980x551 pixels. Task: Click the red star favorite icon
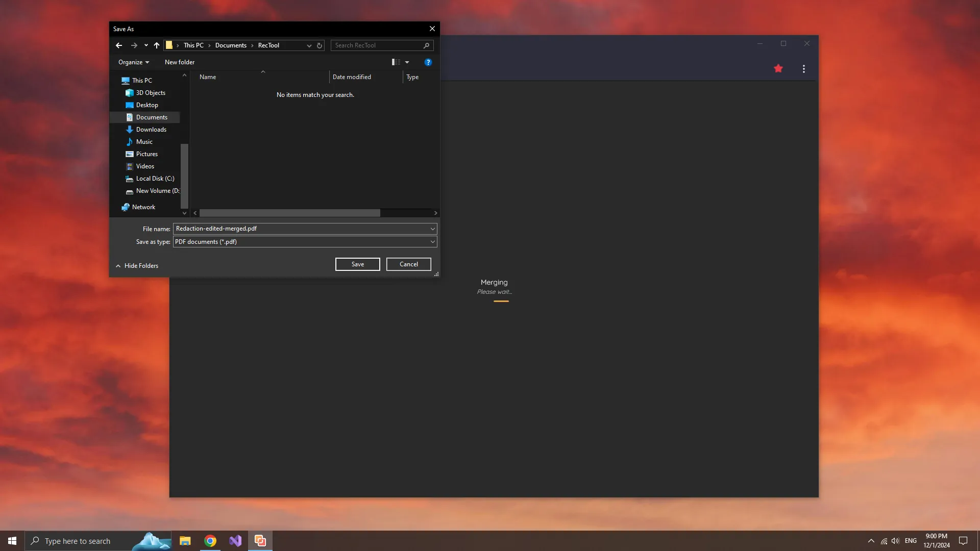pyautogui.click(x=778, y=68)
